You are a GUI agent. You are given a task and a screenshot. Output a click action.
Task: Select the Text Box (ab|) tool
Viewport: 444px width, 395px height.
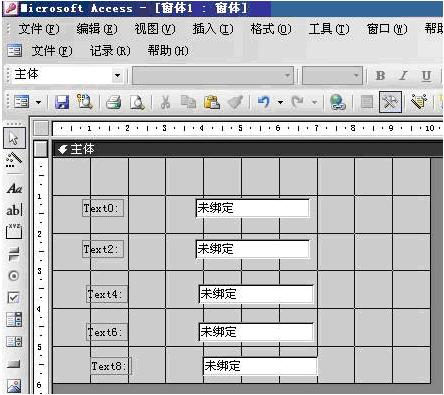point(14,210)
